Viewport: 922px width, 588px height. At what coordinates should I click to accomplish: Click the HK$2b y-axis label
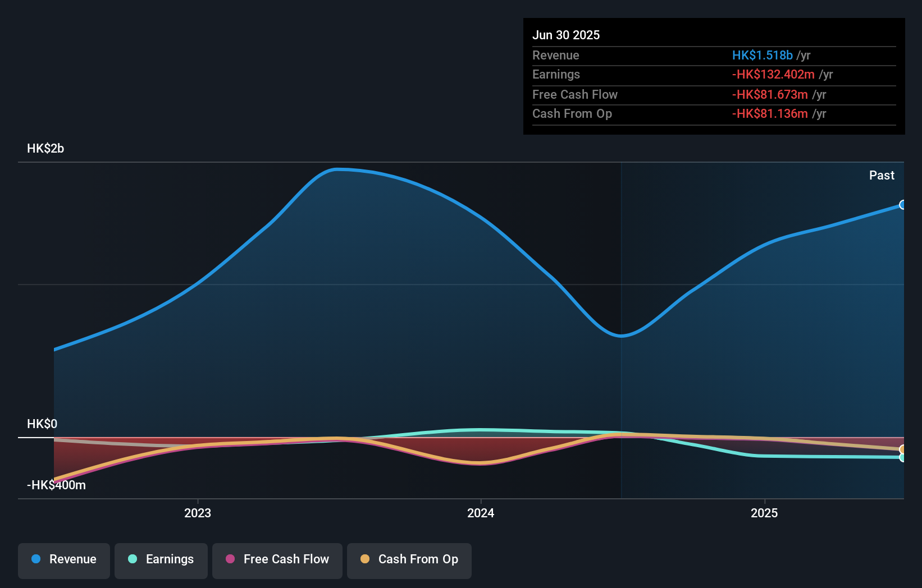click(x=45, y=149)
